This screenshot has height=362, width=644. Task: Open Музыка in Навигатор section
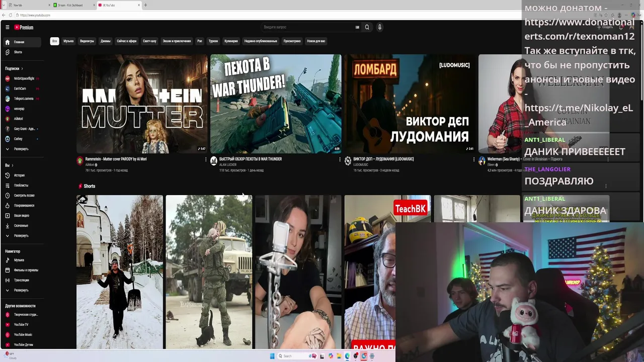22,260
